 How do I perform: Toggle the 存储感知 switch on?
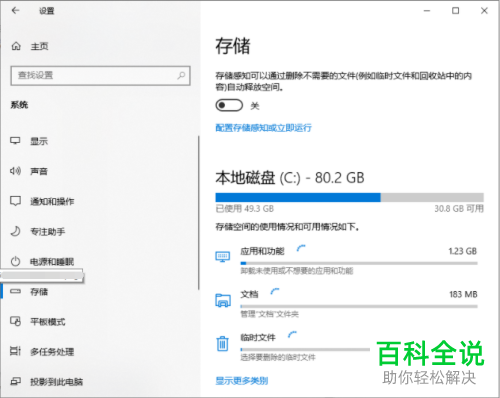coord(229,106)
